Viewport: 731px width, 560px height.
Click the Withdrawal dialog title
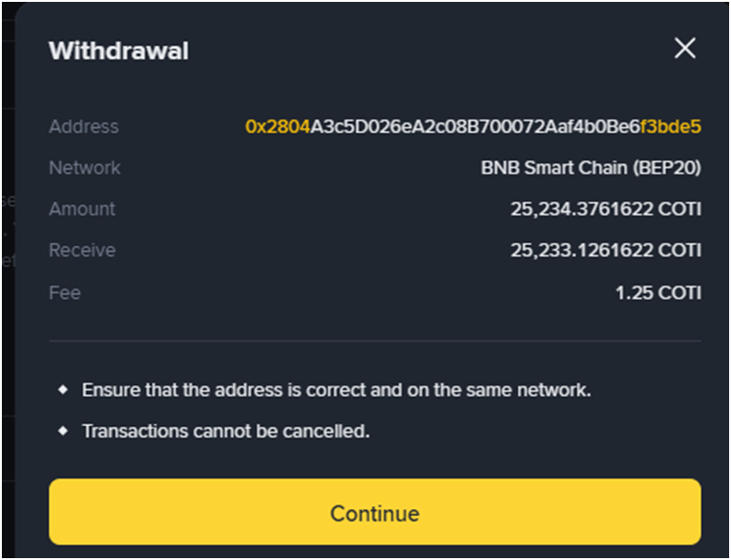click(119, 51)
